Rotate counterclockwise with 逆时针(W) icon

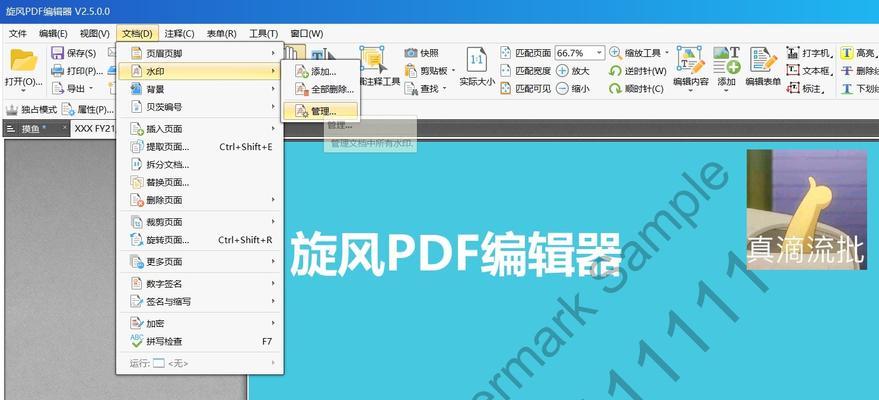(x=616, y=71)
